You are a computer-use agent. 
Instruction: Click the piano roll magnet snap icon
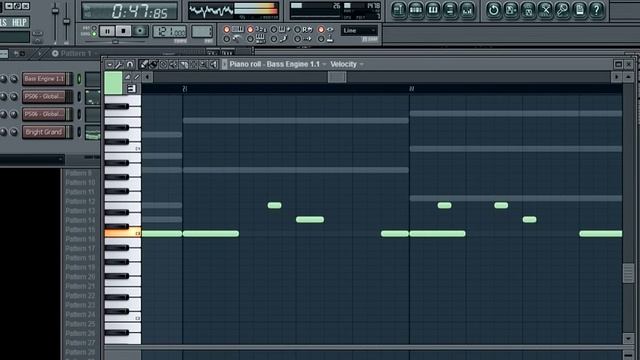coord(130,64)
